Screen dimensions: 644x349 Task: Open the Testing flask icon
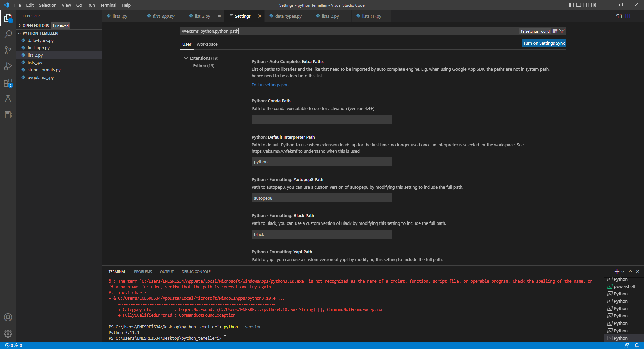click(x=8, y=99)
